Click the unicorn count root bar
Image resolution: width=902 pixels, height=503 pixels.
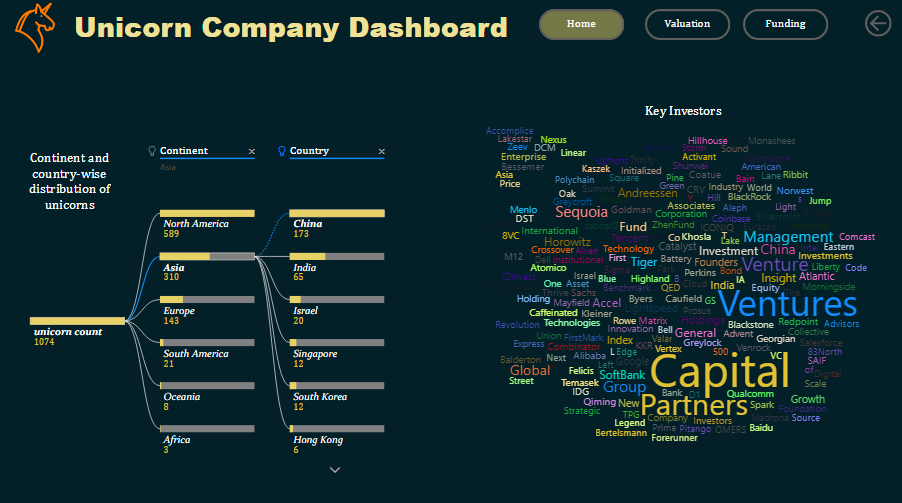(77, 321)
